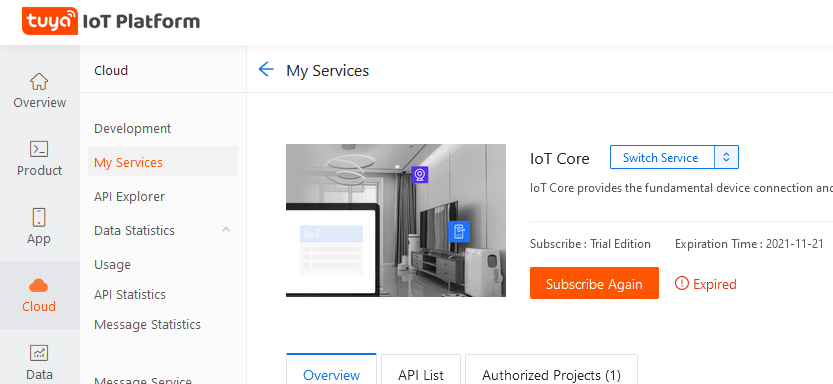Switch to the Overview tab
The image size is (833, 384).
pyautogui.click(x=332, y=370)
